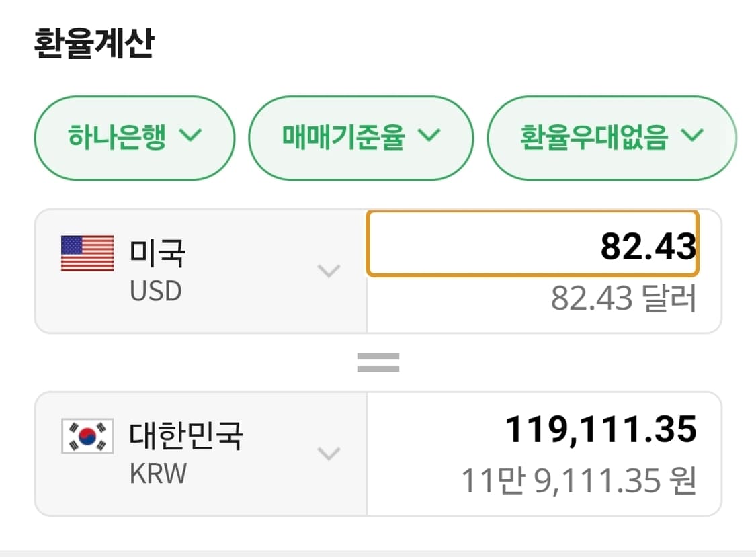Open the 하나은행 bank selector
Screen dimensions: 756x557
tap(134, 137)
